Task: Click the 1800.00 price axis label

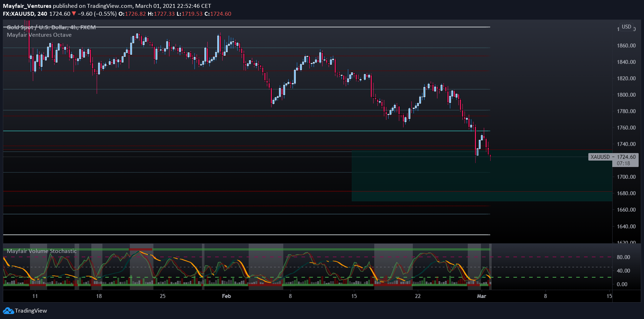Action: [x=627, y=95]
